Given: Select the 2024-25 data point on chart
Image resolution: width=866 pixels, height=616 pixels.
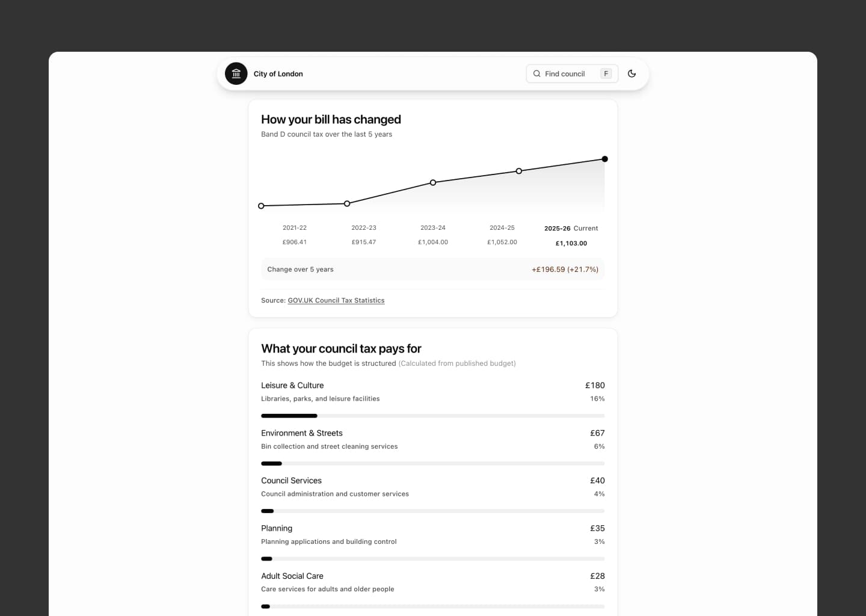Looking at the screenshot, I should click(x=519, y=171).
